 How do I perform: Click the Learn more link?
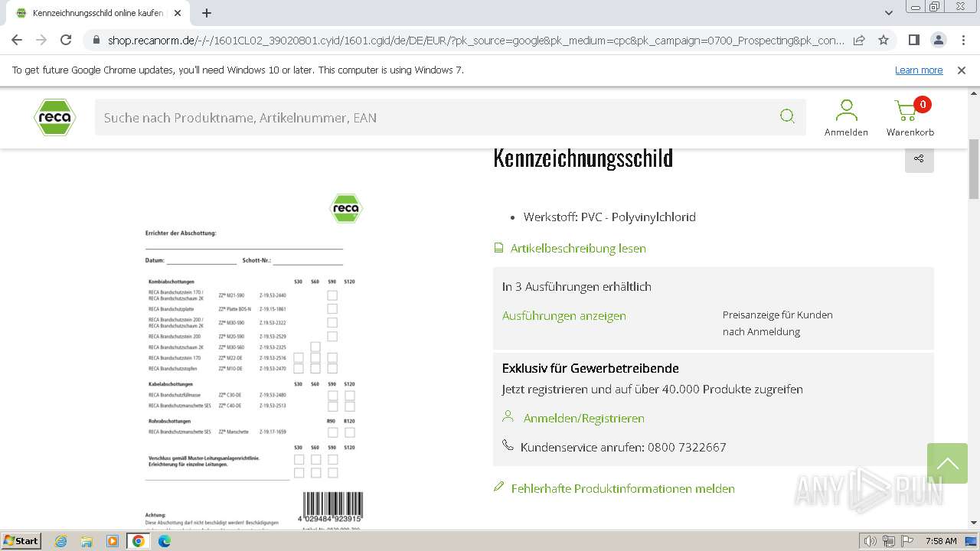[919, 70]
